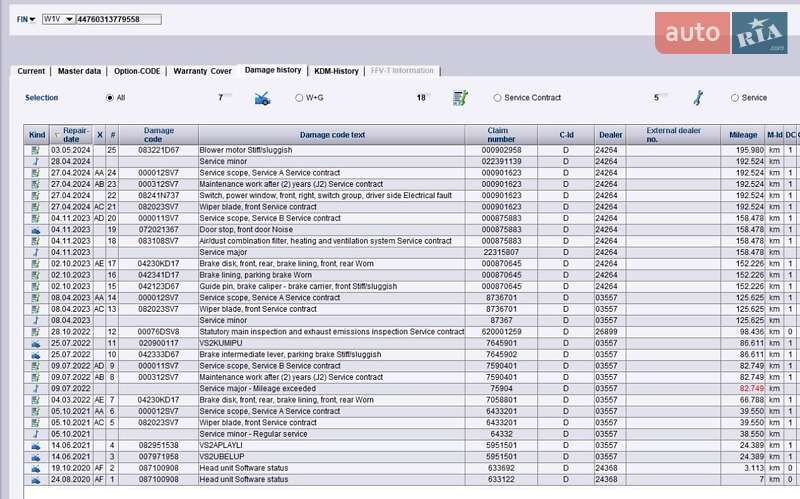This screenshot has height=499, width=800.
Task: Click kind icon for 02.10.2023 Brake disk row
Action: [36, 264]
